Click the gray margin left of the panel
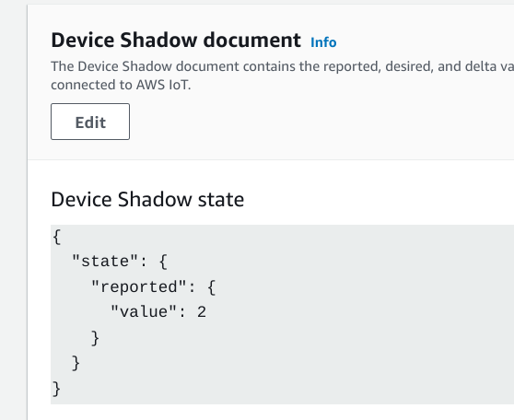 13,210
